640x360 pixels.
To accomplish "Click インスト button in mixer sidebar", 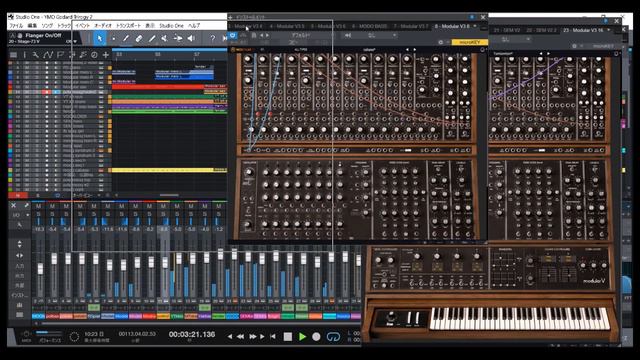I will tap(20, 295).
